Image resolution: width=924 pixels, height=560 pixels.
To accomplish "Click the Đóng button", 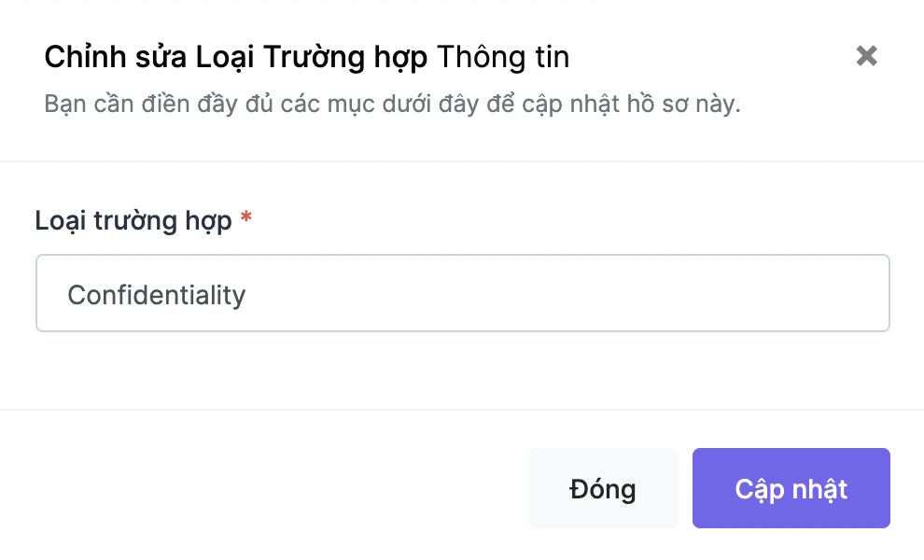I will 602,488.
